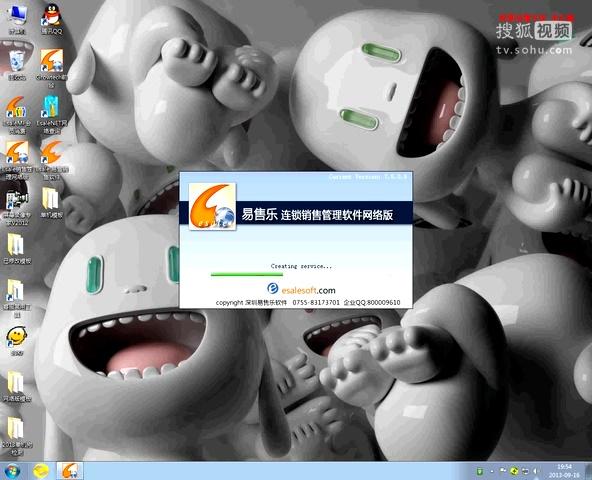592x480 pixels.
Task: Open the plain orange Esale shortcut without globe
Action: click(x=52, y=160)
